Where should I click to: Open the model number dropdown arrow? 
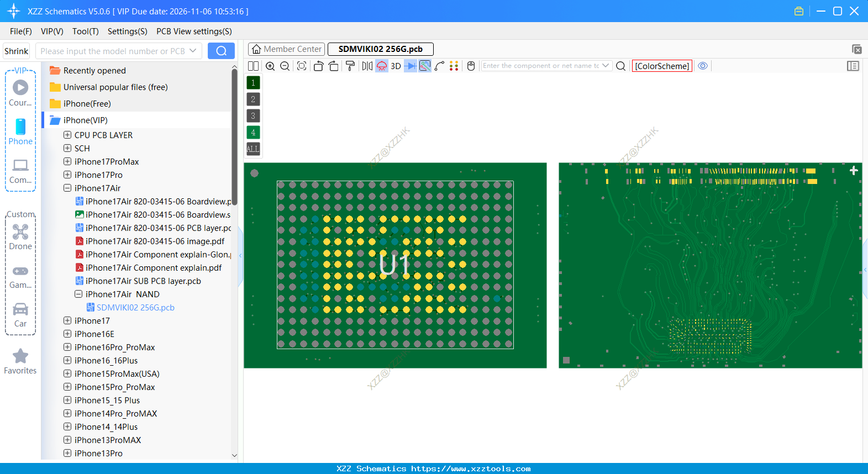point(193,51)
